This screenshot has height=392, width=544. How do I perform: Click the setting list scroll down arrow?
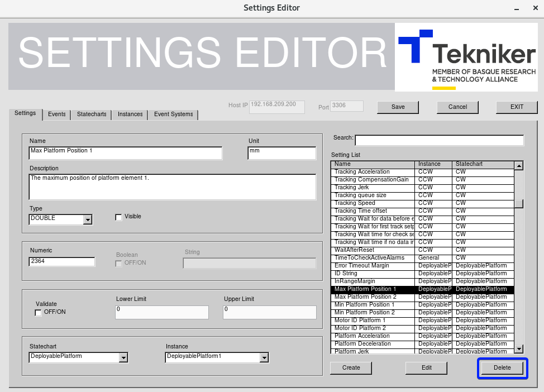519,348
